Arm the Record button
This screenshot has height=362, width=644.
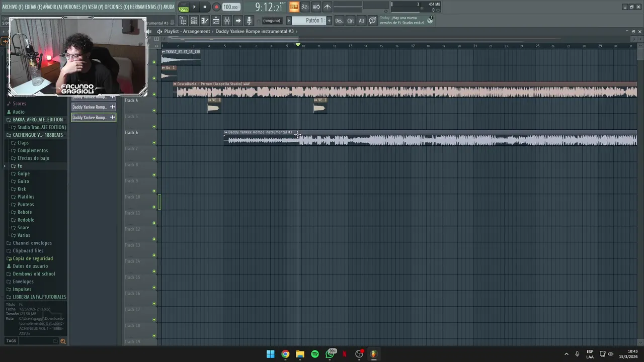[x=216, y=7]
